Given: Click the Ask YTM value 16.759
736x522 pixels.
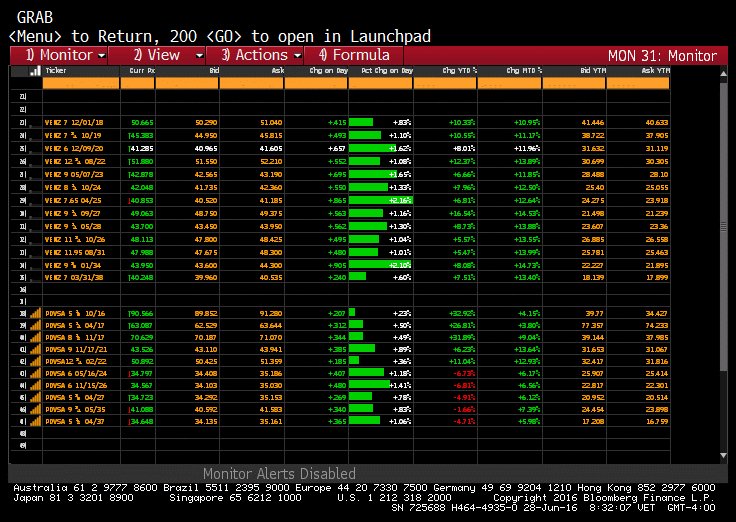Looking at the screenshot, I should click(x=657, y=422).
